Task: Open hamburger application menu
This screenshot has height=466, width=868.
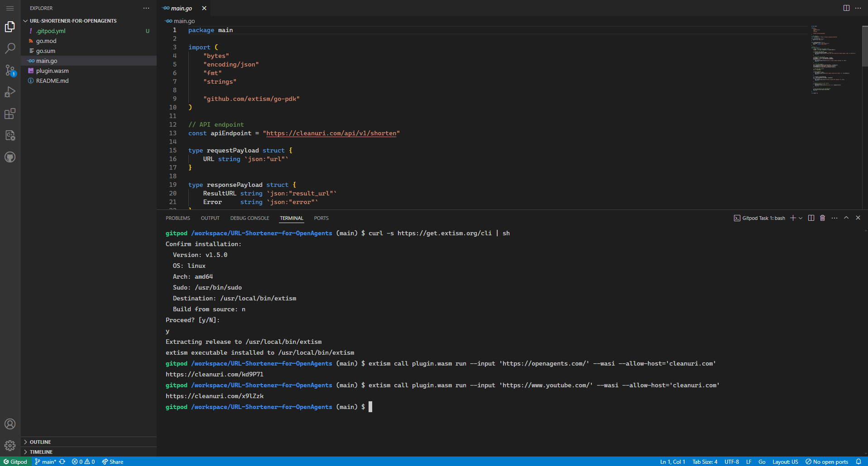Action: [10, 8]
